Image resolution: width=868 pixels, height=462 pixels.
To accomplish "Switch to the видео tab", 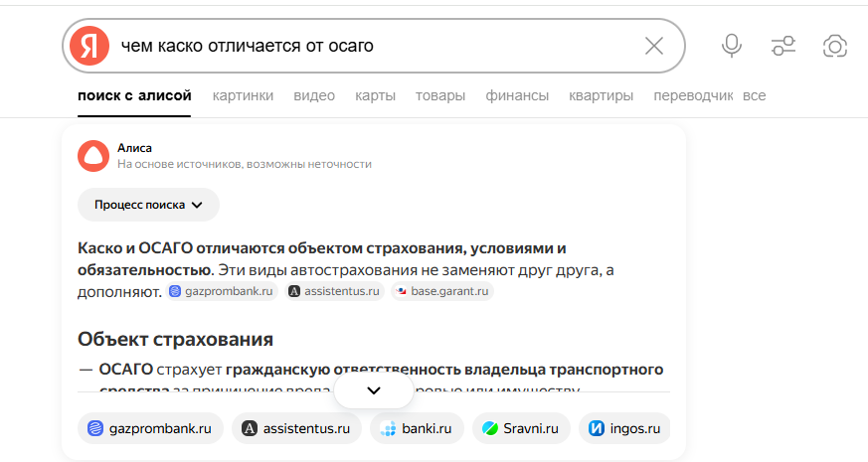I will [314, 95].
